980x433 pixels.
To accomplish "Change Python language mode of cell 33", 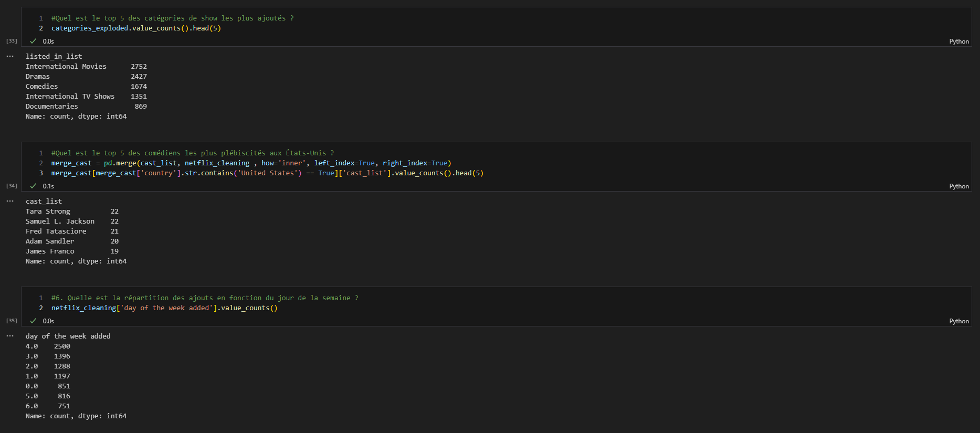I will tap(958, 41).
